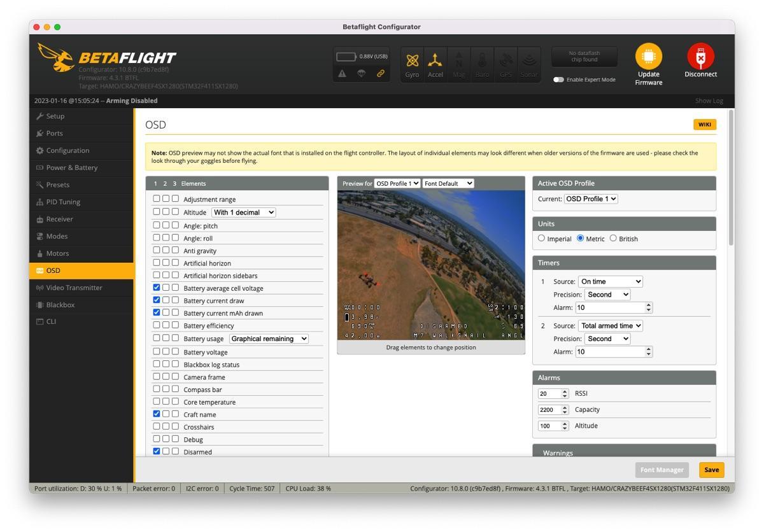Click the Altitude alarm value field
Screen dimensions: 764x532
point(553,426)
